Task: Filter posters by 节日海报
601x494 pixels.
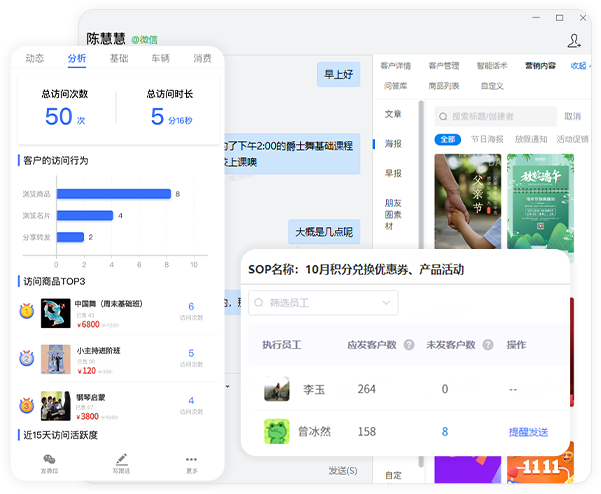Action: (488, 140)
